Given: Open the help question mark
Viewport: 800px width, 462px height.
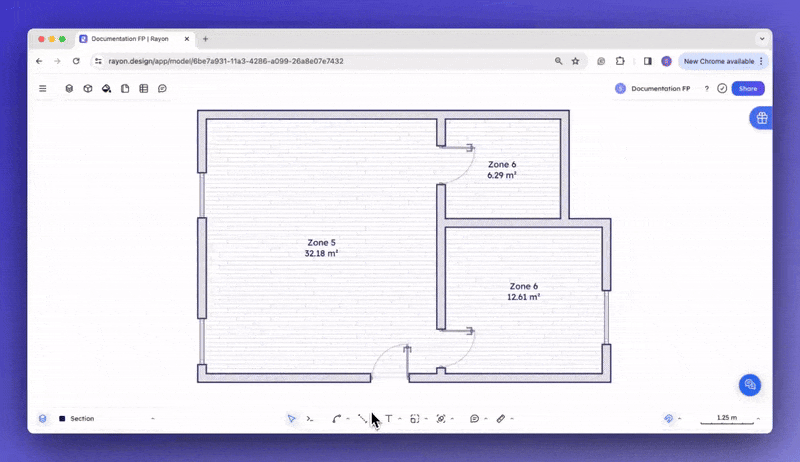Looking at the screenshot, I should point(707,89).
